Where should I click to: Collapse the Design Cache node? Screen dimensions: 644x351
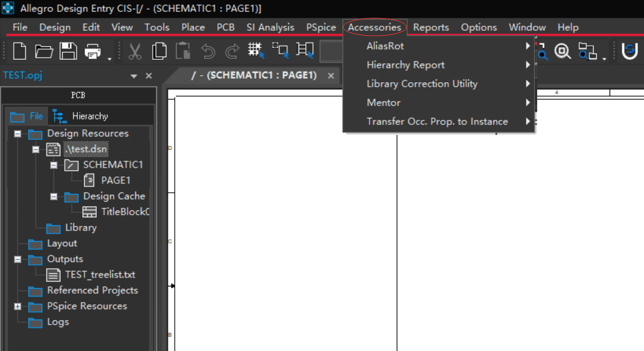[54, 197]
